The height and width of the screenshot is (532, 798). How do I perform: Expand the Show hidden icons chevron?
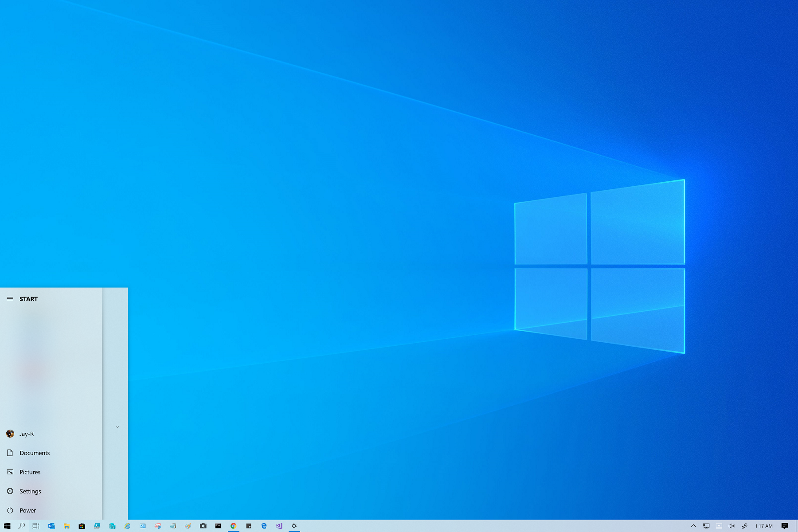coord(694,526)
